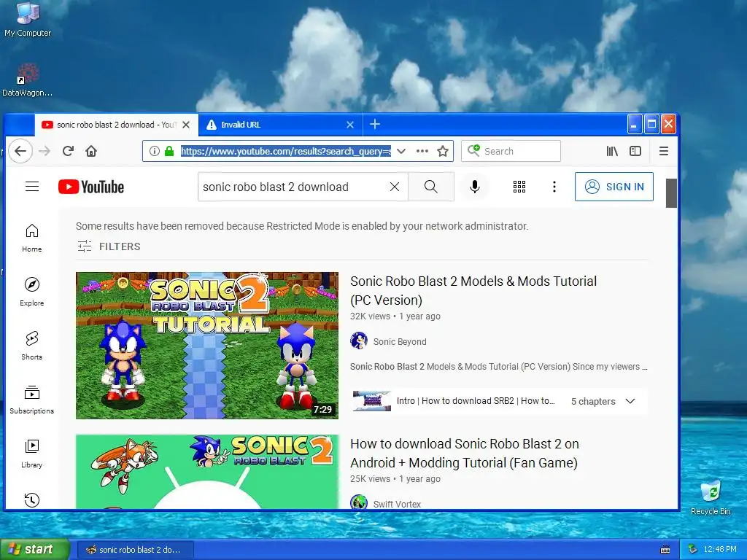Close the Invalid URL tab
This screenshot has height=560, width=747.
[x=350, y=125]
